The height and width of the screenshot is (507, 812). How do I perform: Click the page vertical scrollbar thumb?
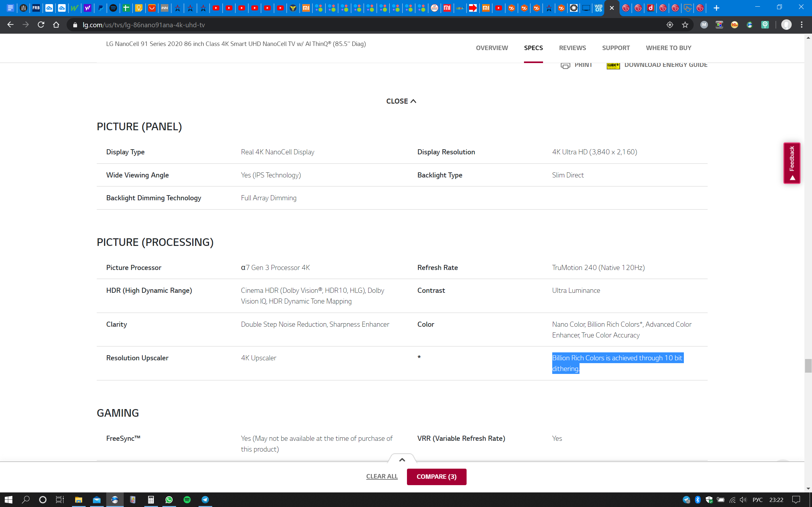pos(808,365)
